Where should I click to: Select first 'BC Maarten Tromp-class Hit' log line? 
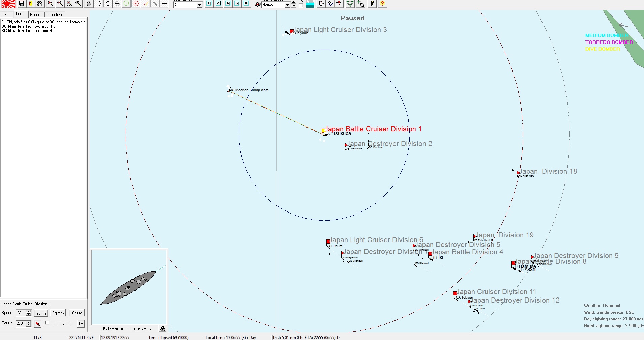coord(28,26)
